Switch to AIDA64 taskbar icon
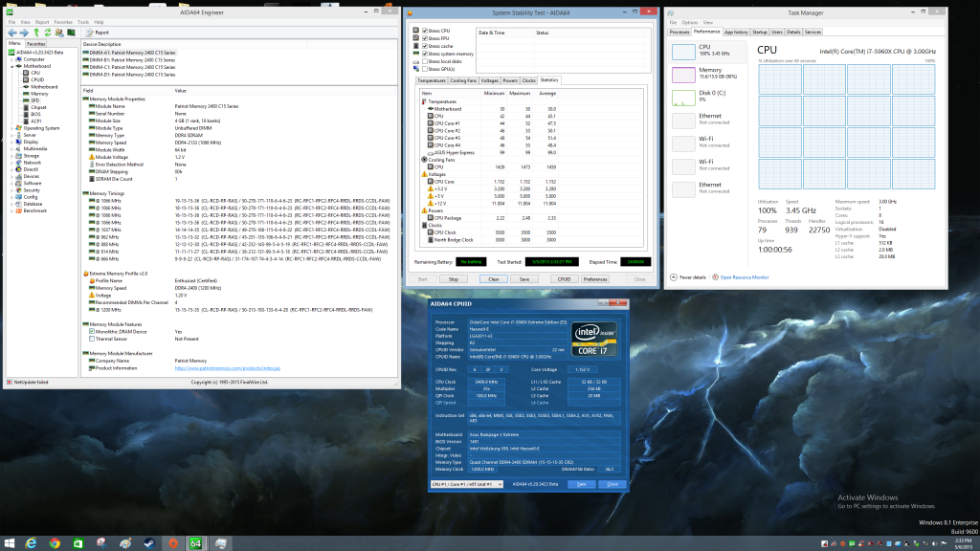The width and height of the screenshot is (980, 551). pyautogui.click(x=195, y=543)
